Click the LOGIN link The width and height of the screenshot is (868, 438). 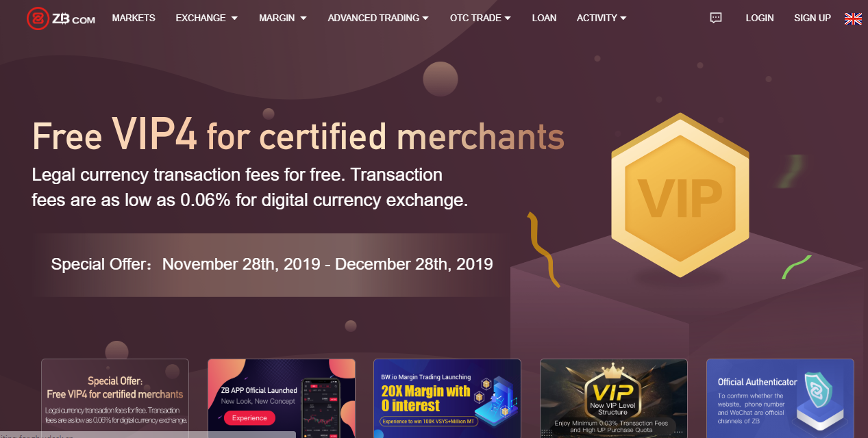coord(760,18)
